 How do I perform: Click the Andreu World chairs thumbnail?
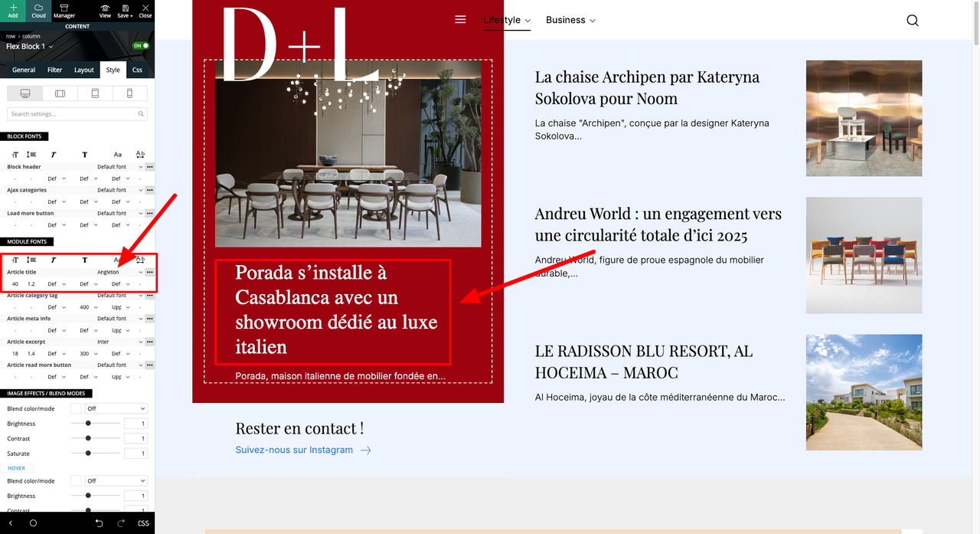tap(864, 255)
